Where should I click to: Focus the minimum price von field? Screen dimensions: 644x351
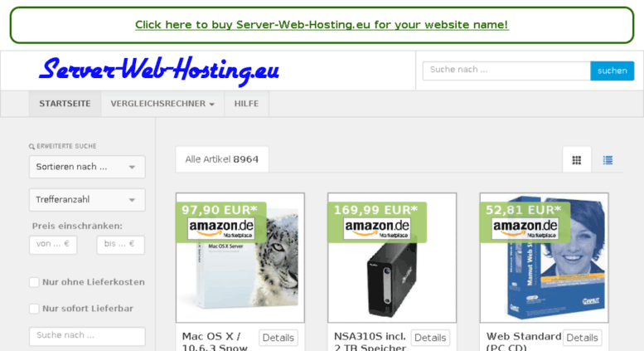coord(53,245)
